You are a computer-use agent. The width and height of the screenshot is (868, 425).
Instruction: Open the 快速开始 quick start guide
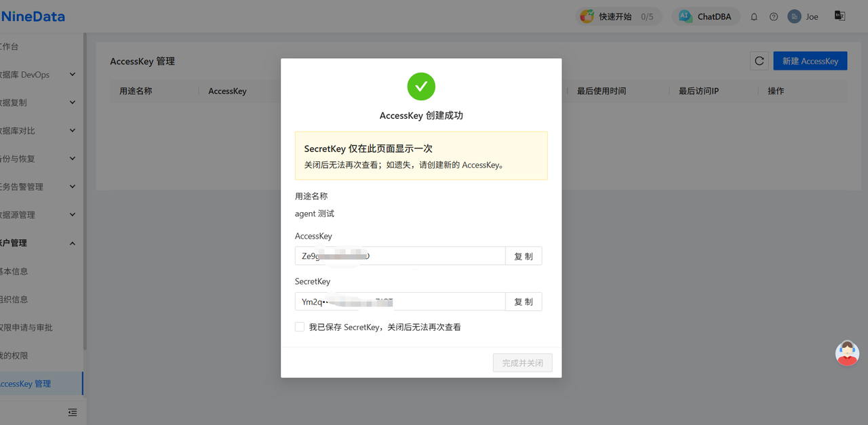click(x=618, y=16)
